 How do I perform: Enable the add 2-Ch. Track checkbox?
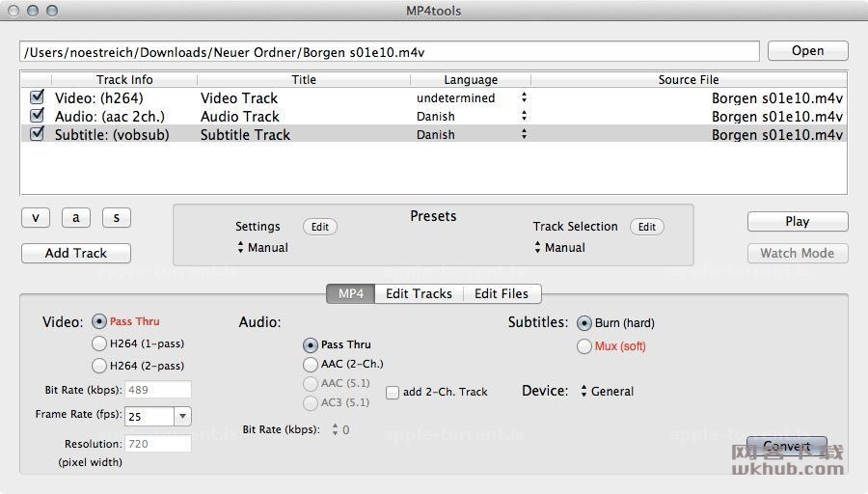point(393,392)
